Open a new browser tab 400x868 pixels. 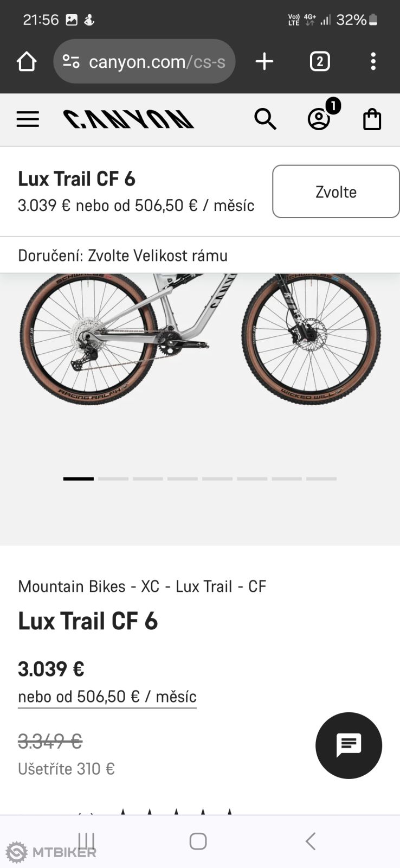coord(264,61)
